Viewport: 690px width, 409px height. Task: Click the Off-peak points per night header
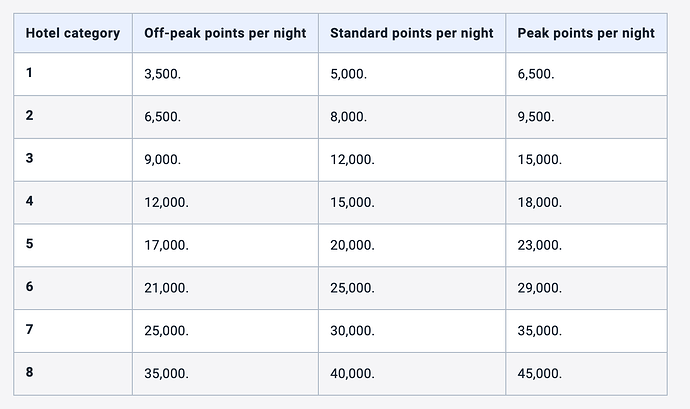225,33
